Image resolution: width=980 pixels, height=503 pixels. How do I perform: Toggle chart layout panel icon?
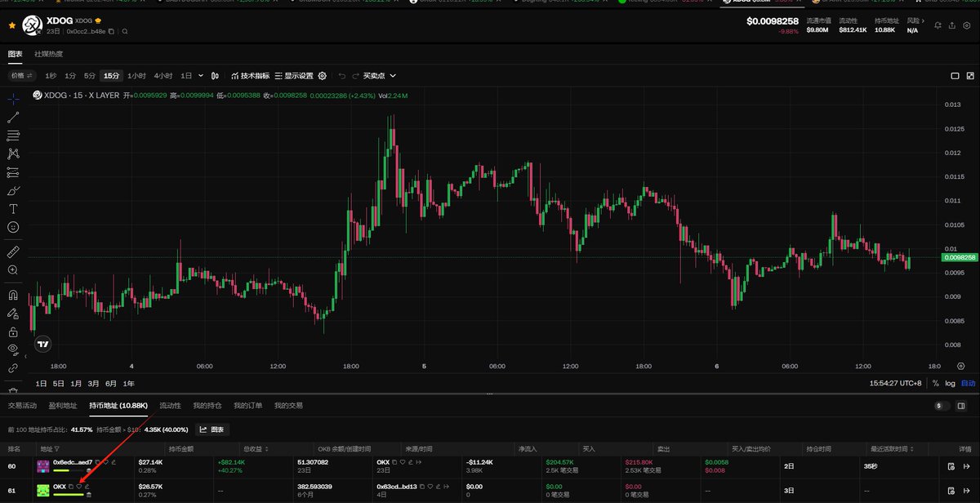coord(955,76)
